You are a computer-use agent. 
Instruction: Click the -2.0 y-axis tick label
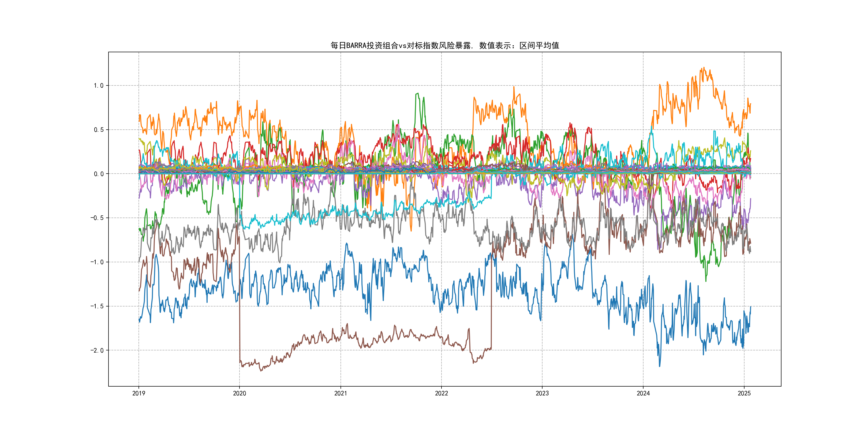(x=97, y=350)
